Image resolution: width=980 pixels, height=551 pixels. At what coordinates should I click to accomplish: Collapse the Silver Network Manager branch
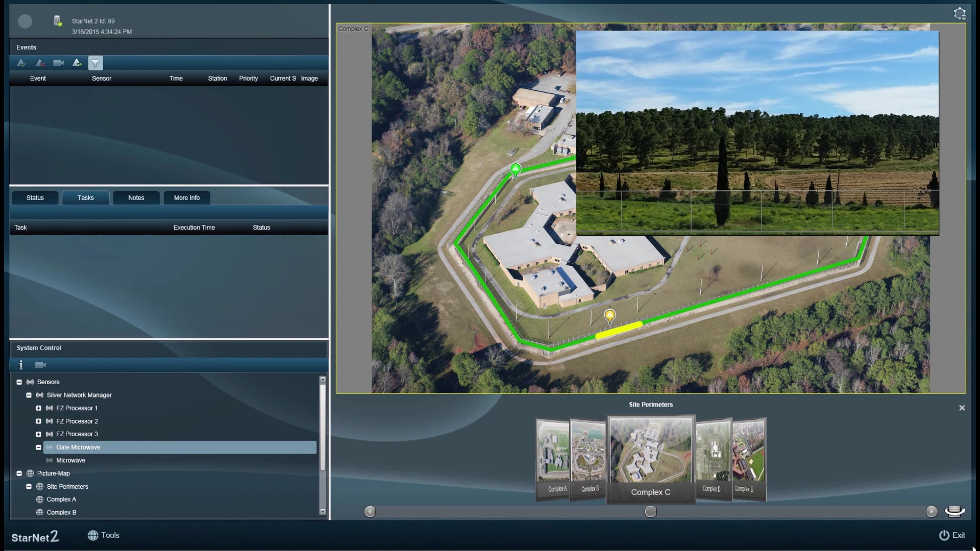pos(29,395)
